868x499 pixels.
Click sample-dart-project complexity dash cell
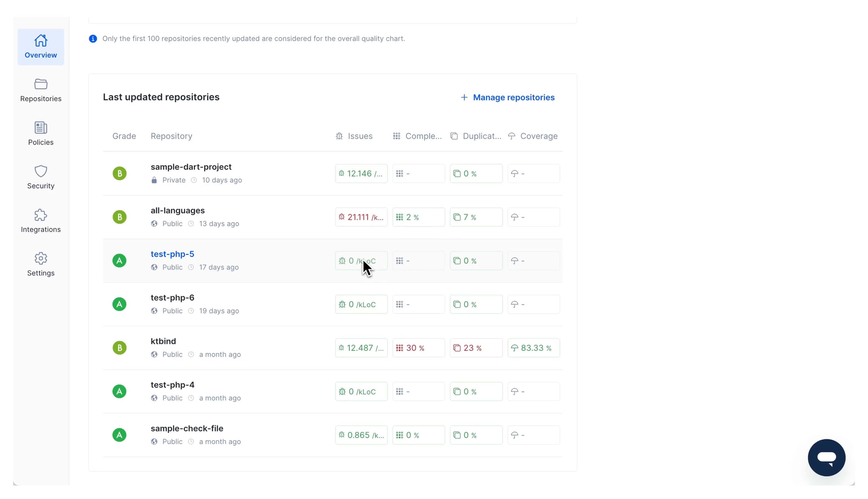tap(418, 173)
